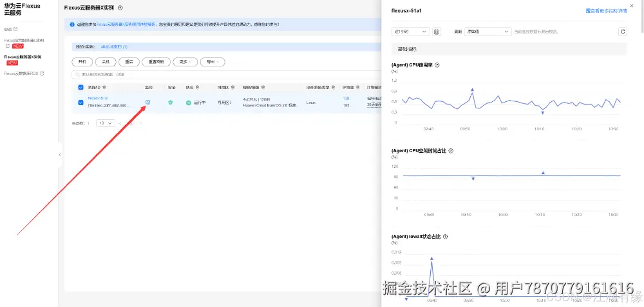
Task: Collapse the left sidebar handle
Action: (60, 155)
